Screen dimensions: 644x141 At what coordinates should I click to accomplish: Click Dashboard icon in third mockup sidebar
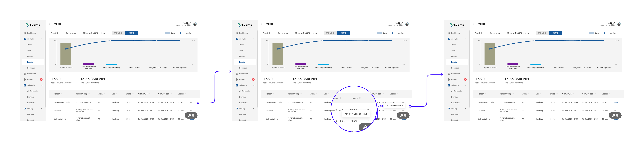click(449, 33)
